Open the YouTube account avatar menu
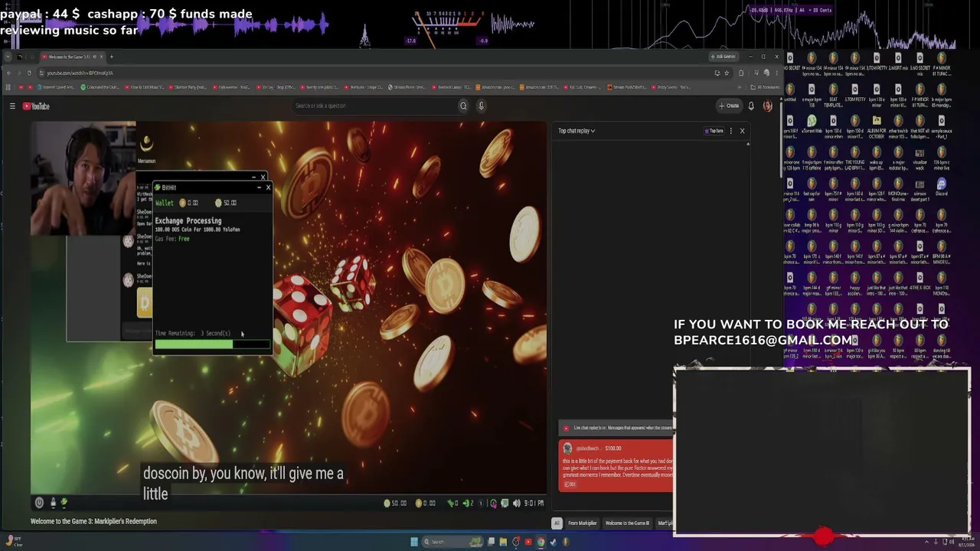Viewport: 980px width, 551px height. click(x=768, y=106)
